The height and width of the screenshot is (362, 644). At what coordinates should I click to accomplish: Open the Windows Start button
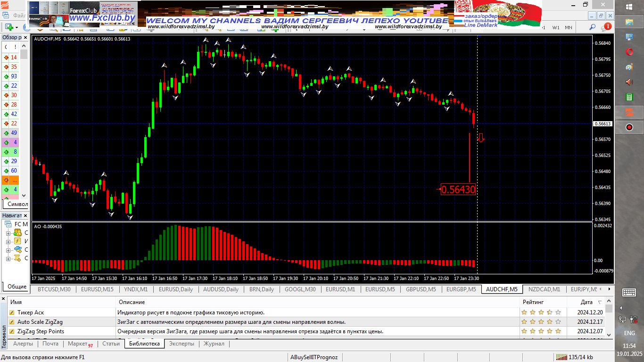pyautogui.click(x=629, y=7)
